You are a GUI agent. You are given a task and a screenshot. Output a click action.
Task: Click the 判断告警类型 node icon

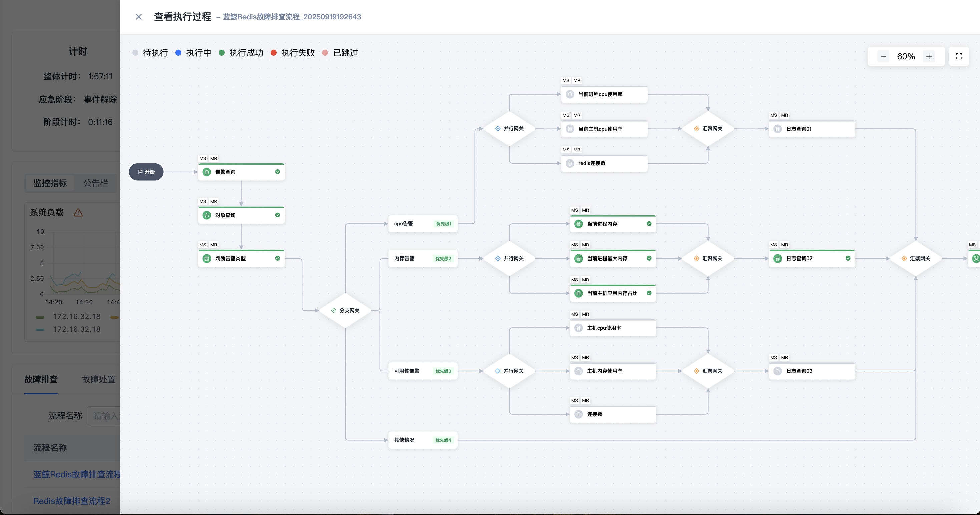pyautogui.click(x=207, y=258)
